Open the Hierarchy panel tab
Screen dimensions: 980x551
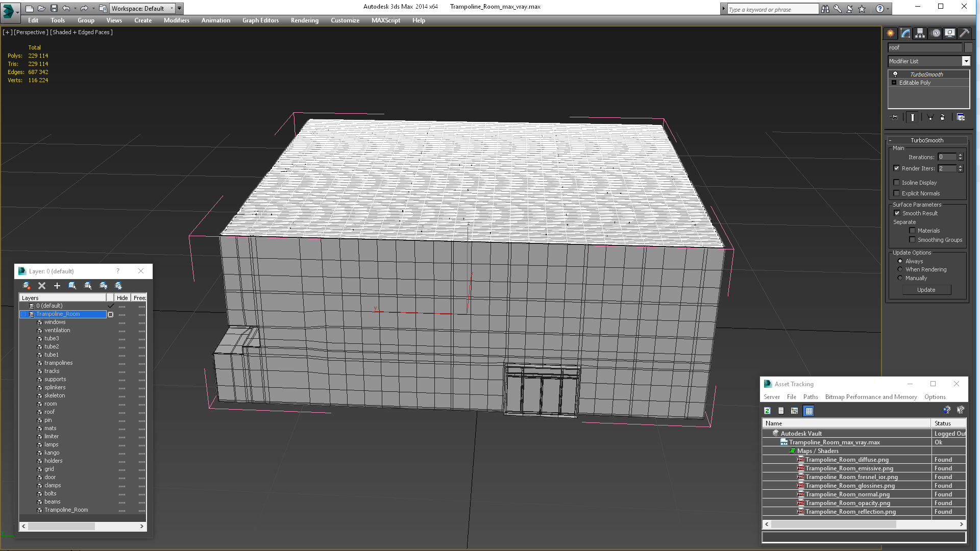[x=920, y=33]
